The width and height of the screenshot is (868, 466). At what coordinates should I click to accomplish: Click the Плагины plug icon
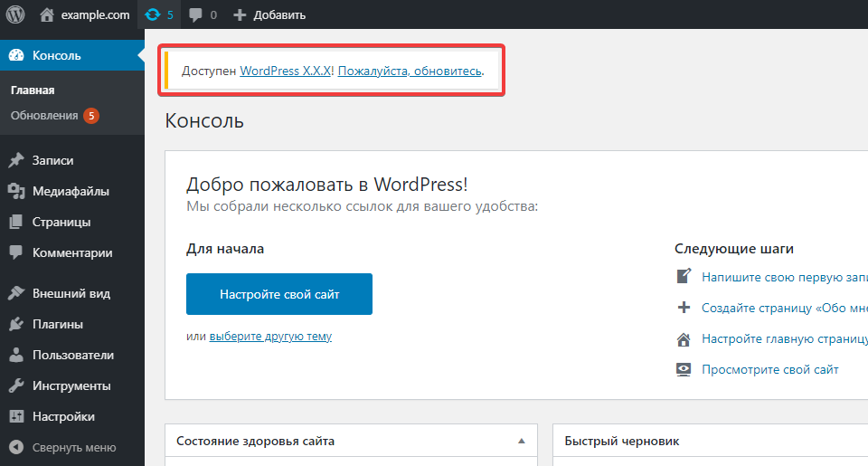click(16, 324)
